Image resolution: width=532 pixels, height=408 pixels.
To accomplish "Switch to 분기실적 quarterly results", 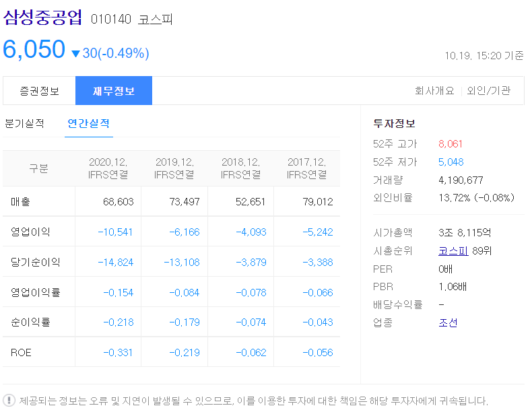I will [x=24, y=123].
